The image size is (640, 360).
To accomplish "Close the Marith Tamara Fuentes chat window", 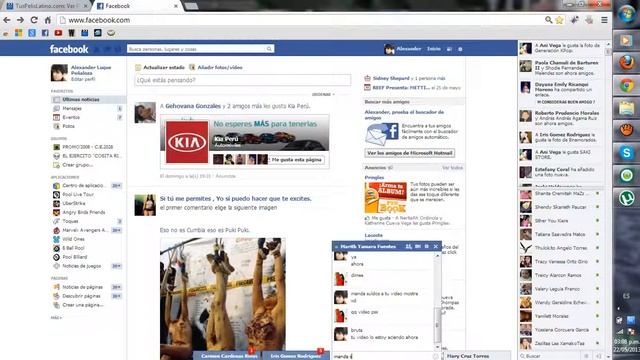I will point(436,247).
